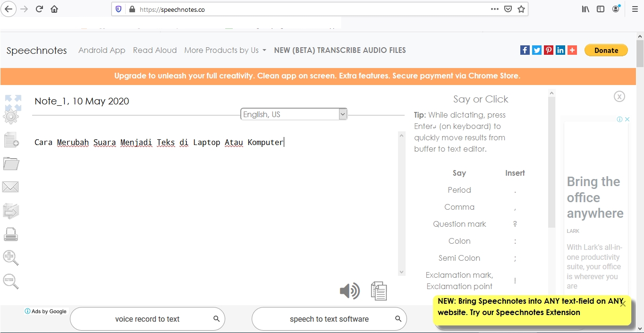Image resolution: width=644 pixels, height=333 pixels.
Task: Open the Read Aloud page
Action: 155,50
